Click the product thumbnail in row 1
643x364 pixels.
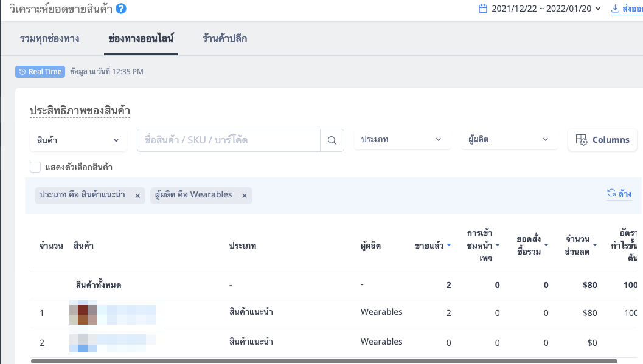coord(83,314)
